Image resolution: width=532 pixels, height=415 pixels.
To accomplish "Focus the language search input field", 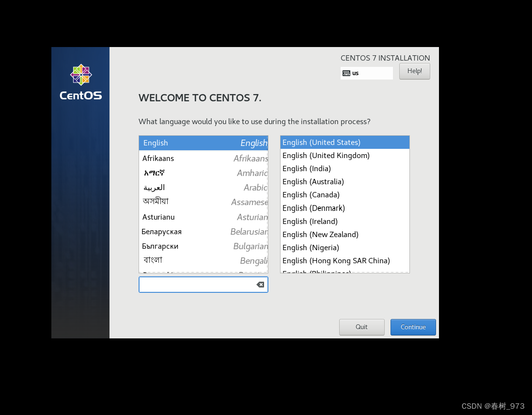I will click(203, 285).
